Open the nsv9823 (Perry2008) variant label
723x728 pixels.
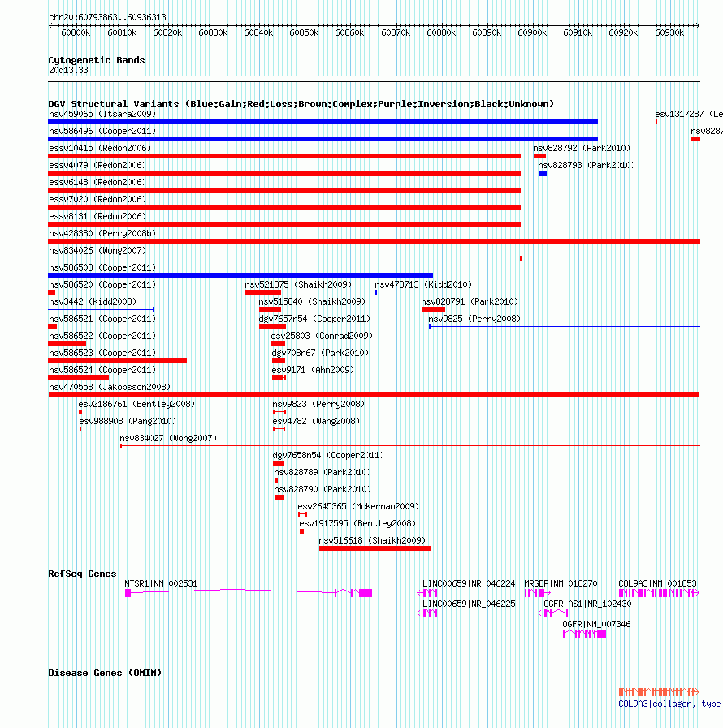[x=318, y=405]
